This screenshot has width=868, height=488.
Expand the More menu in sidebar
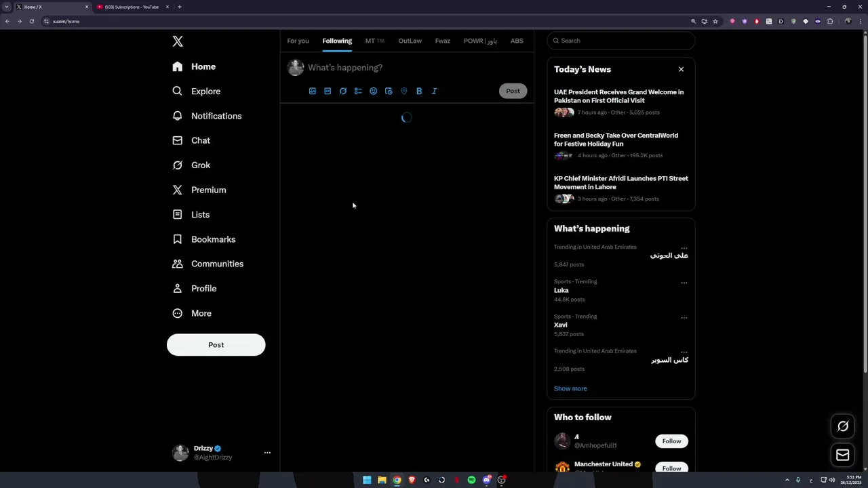[x=192, y=313]
